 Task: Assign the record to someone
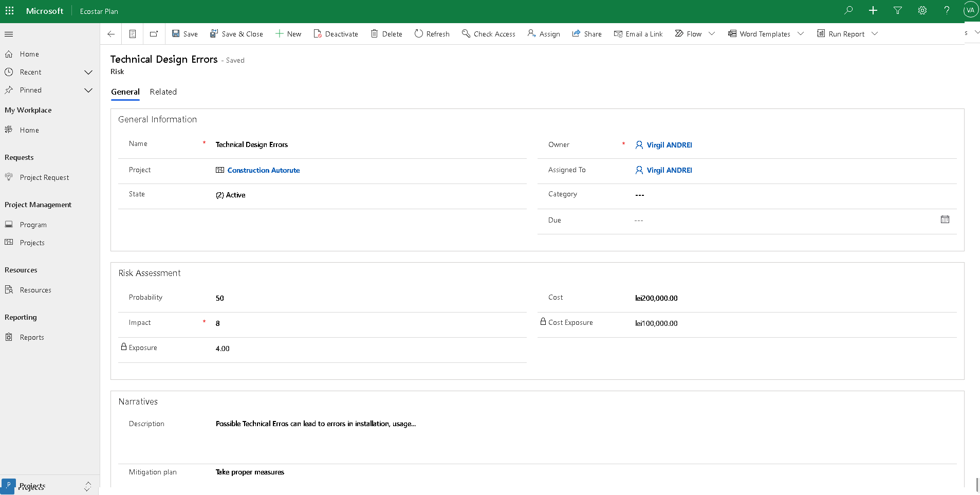[544, 34]
